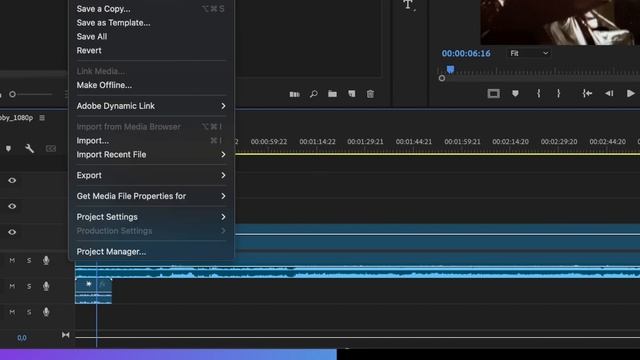Viewport: 640px width, 360px height.
Task: Open the Fit zoom level dropdown
Action: pyautogui.click(x=529, y=53)
